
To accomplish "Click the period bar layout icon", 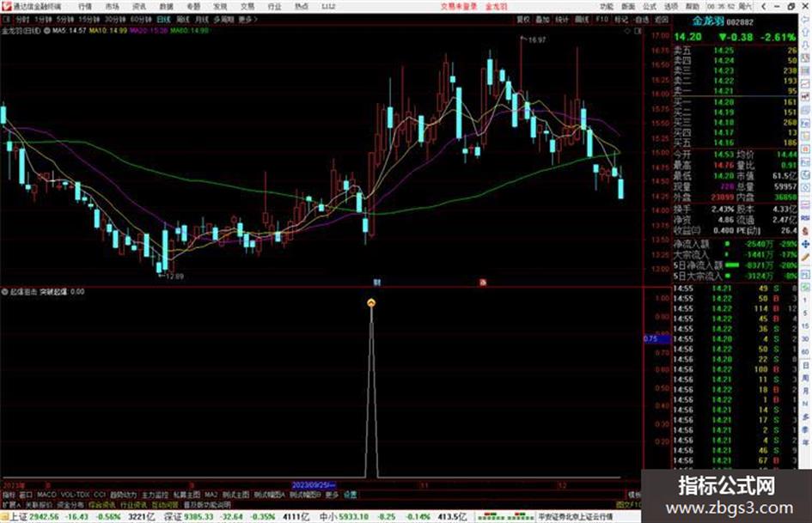I will pos(6,19).
